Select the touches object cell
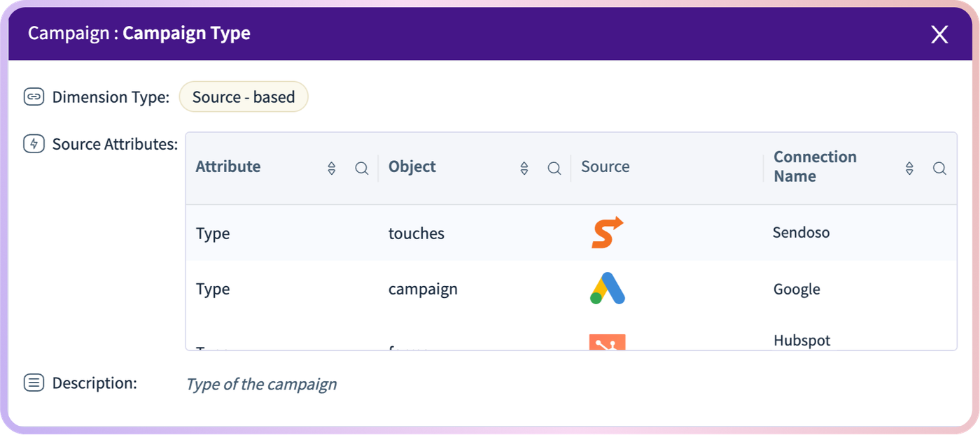 click(x=416, y=234)
